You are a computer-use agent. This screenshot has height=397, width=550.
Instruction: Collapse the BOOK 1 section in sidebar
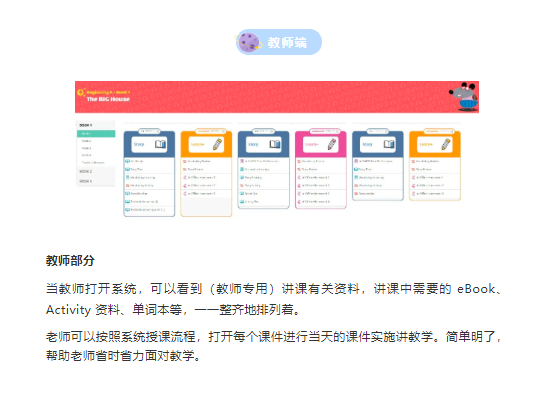96,125
